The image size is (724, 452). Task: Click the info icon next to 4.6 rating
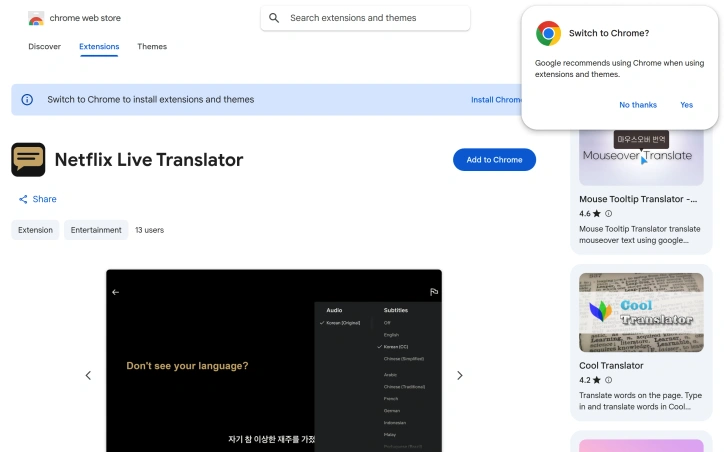(x=609, y=213)
